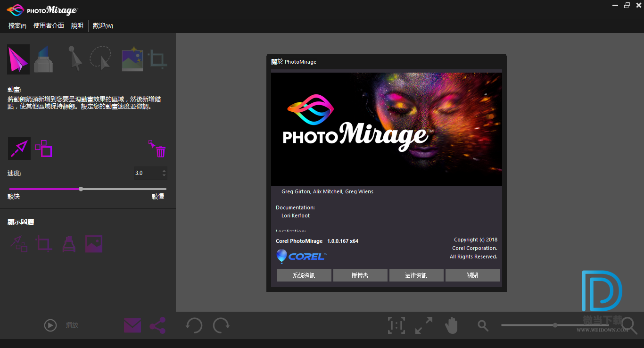Open the 使用者介面 menu
This screenshot has width=644, height=348.
click(49, 25)
